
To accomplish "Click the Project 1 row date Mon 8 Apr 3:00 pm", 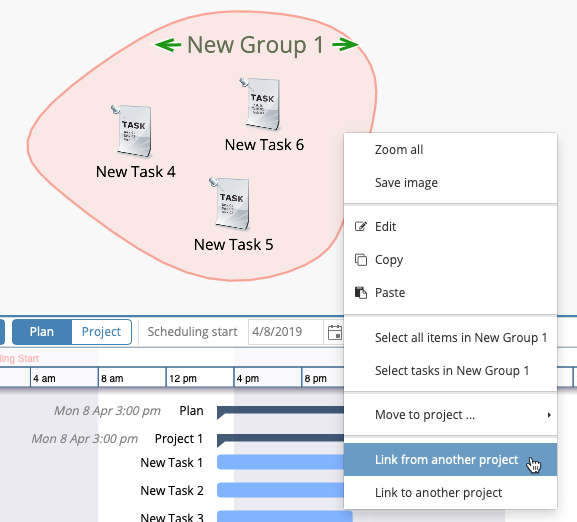I will tap(85, 438).
